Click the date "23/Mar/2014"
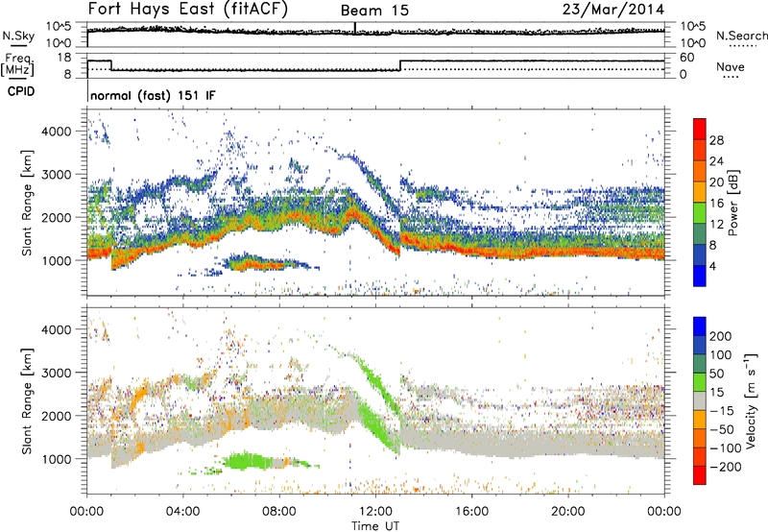Screen dimensions: 768x532 (613, 10)
